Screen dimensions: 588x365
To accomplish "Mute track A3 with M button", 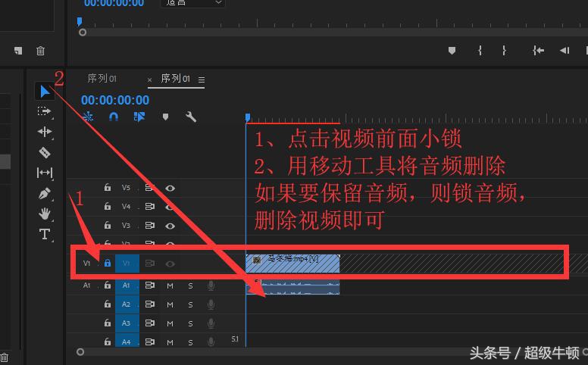I will pyautogui.click(x=170, y=323).
